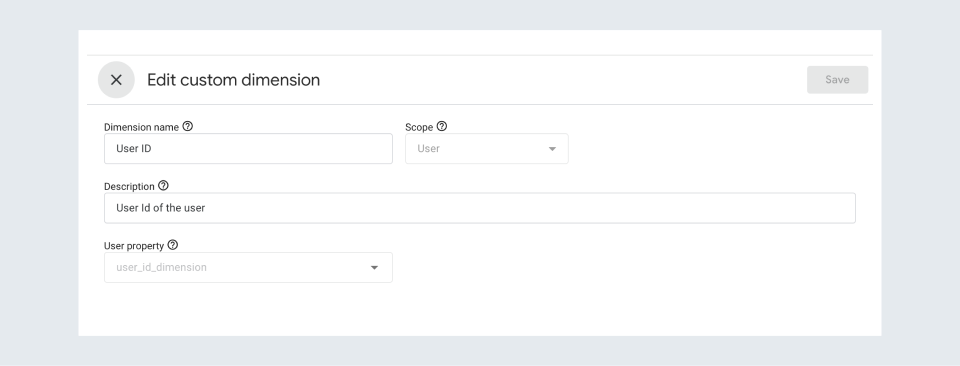Click the Description text field
Viewport: 960px width, 366px height.
coord(479,208)
